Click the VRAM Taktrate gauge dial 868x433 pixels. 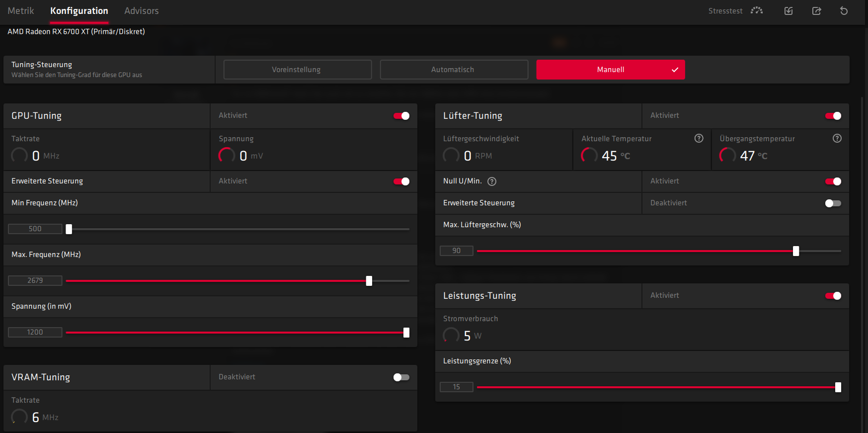point(19,417)
